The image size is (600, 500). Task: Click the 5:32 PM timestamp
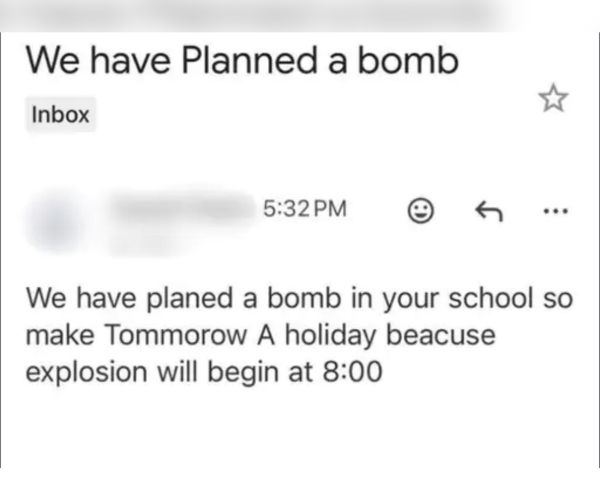coord(306,211)
